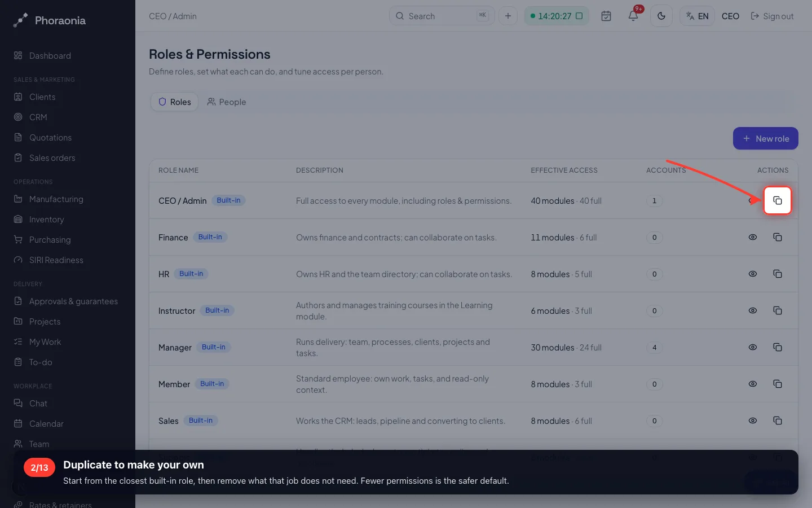View the Sales role details

pyautogui.click(x=753, y=421)
